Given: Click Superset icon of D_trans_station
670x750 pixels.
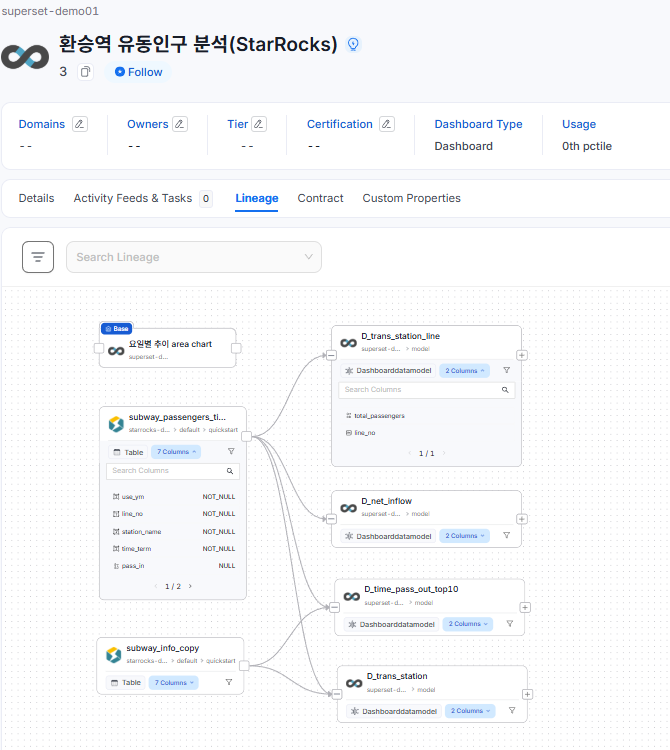Looking at the screenshot, I should (354, 683).
